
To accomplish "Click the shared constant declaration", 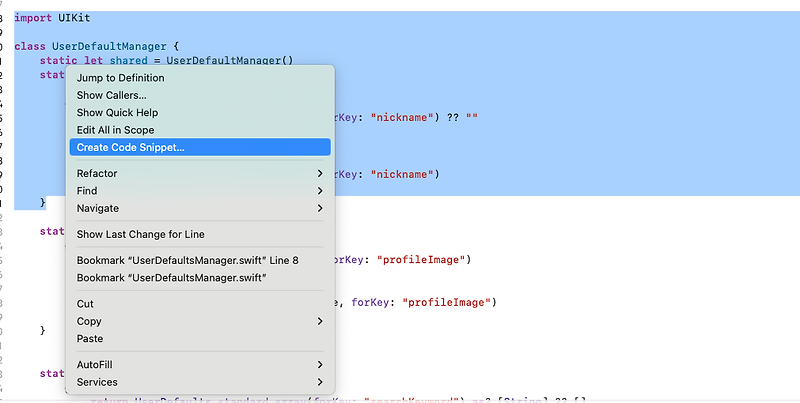I will 129,61.
